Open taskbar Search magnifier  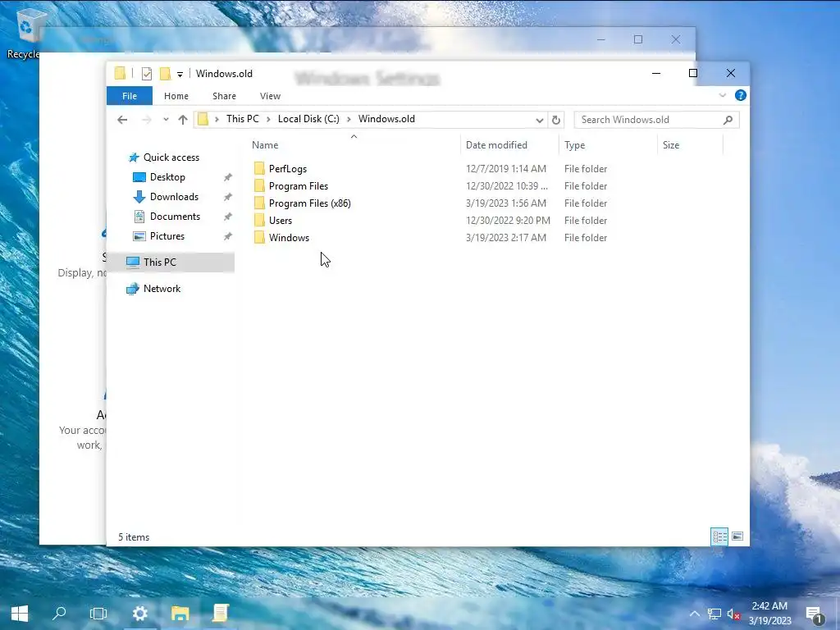[59, 614]
